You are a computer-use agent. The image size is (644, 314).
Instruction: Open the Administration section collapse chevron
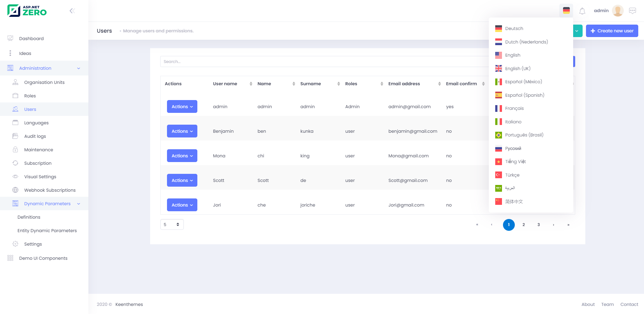[78, 68]
